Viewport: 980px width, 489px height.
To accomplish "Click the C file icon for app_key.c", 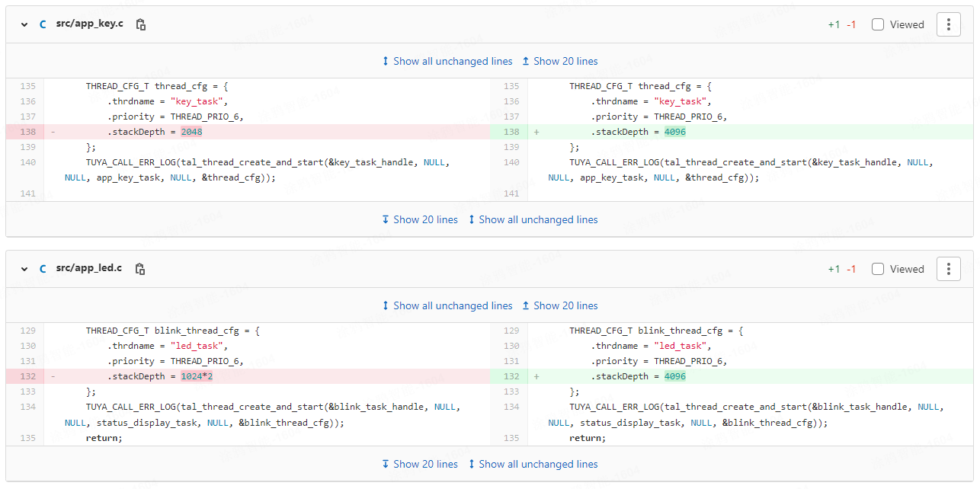I will click(x=43, y=24).
